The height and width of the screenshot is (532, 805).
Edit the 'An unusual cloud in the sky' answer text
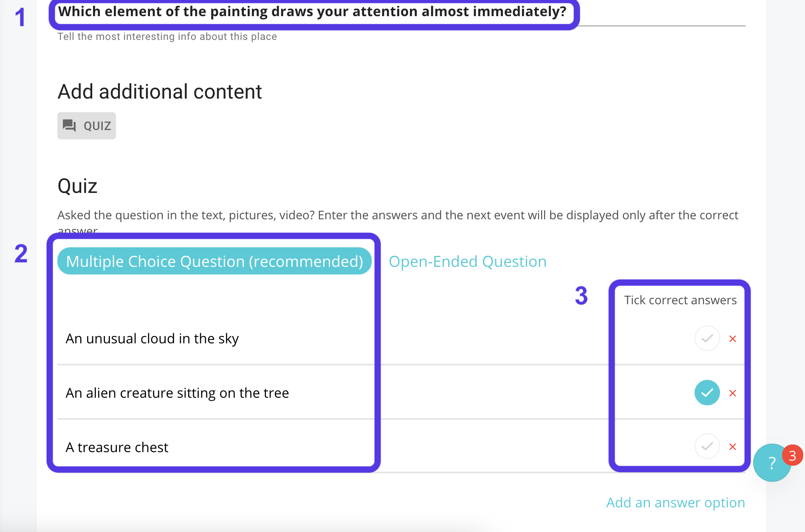152,339
